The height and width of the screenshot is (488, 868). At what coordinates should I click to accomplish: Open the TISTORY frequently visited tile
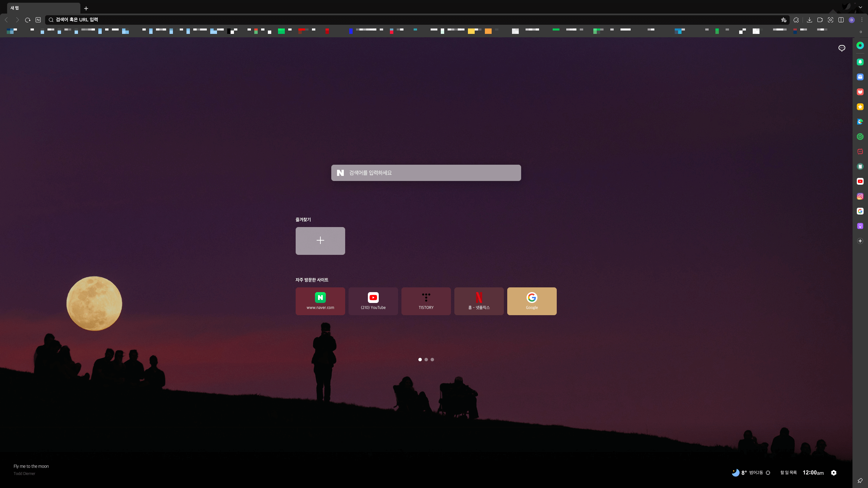click(426, 301)
